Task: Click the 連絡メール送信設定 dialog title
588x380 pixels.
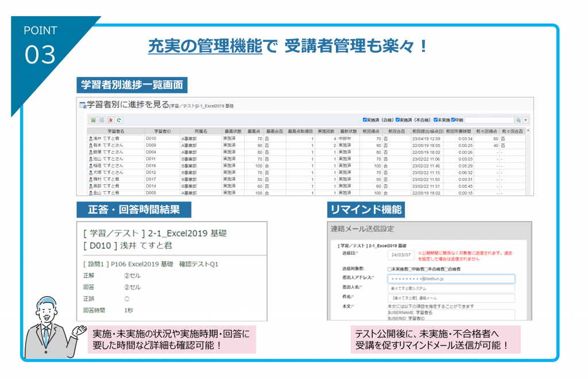Action: tap(362, 229)
